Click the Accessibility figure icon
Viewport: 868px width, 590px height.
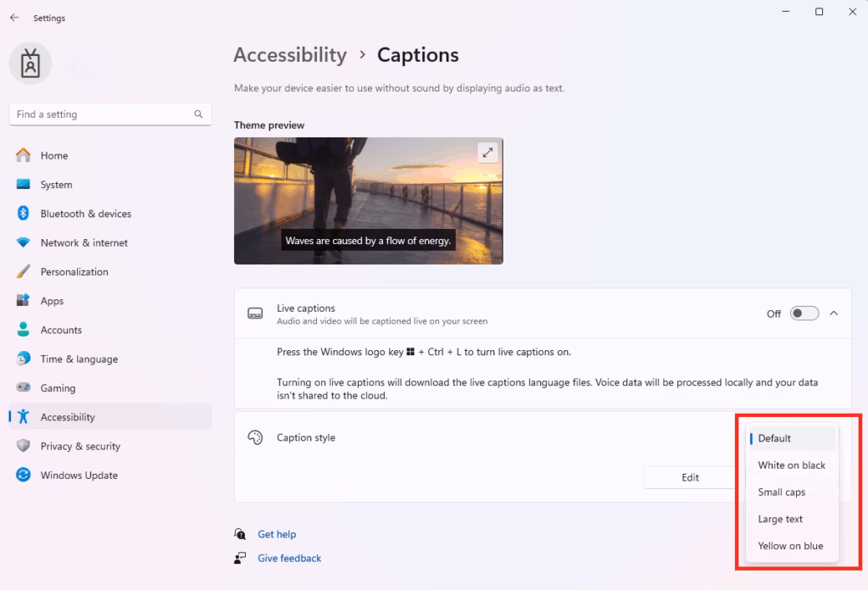coord(23,417)
